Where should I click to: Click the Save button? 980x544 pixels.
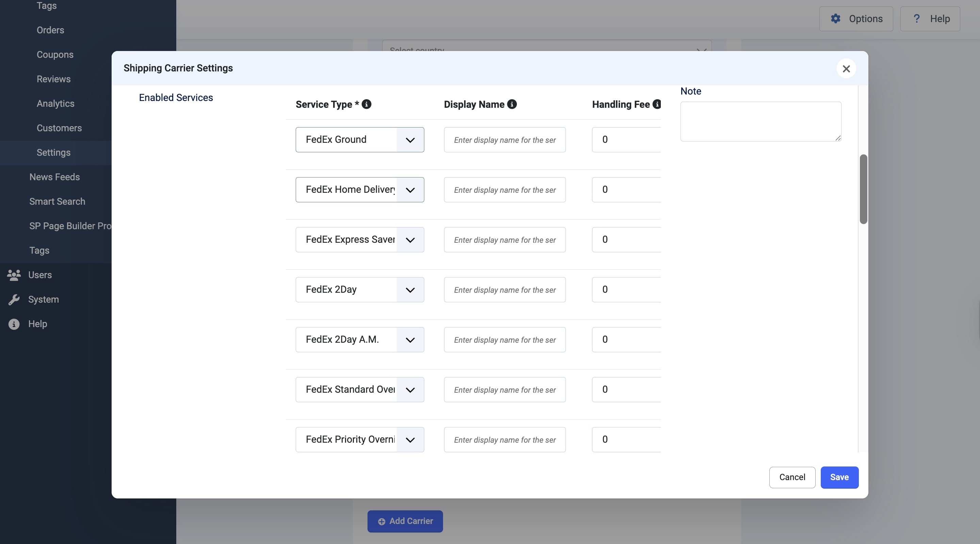839,477
